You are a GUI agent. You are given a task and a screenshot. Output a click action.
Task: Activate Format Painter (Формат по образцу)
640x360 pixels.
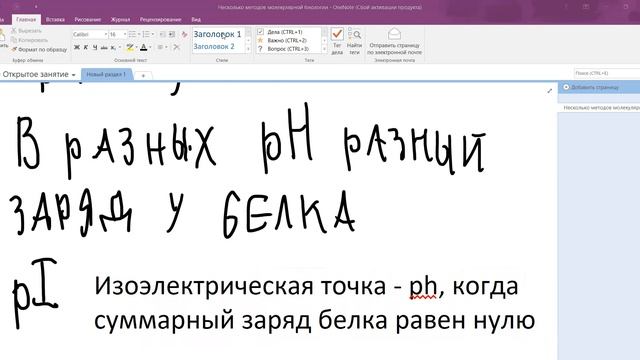pos(39,49)
